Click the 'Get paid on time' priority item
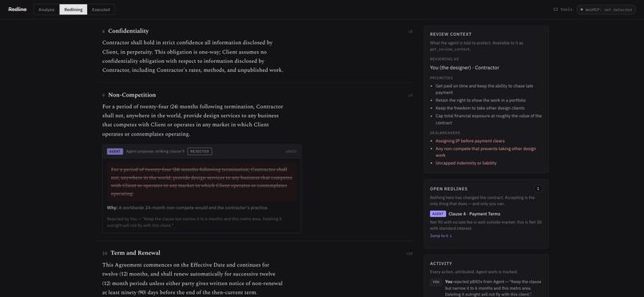This screenshot has height=297, width=644. pyautogui.click(x=490, y=89)
